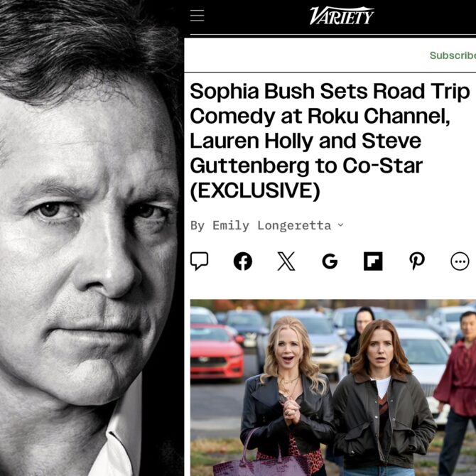The image size is (476, 476).
Task: Share article on X
Action: [286, 261]
